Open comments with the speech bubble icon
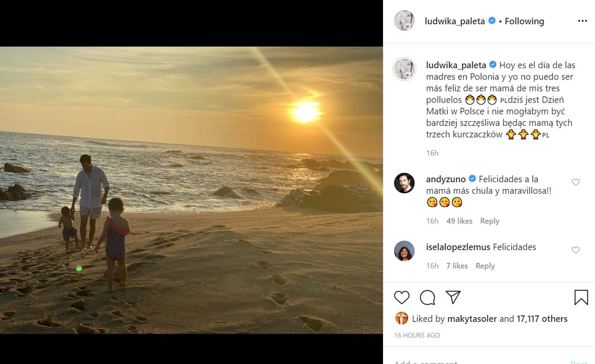 point(427,297)
